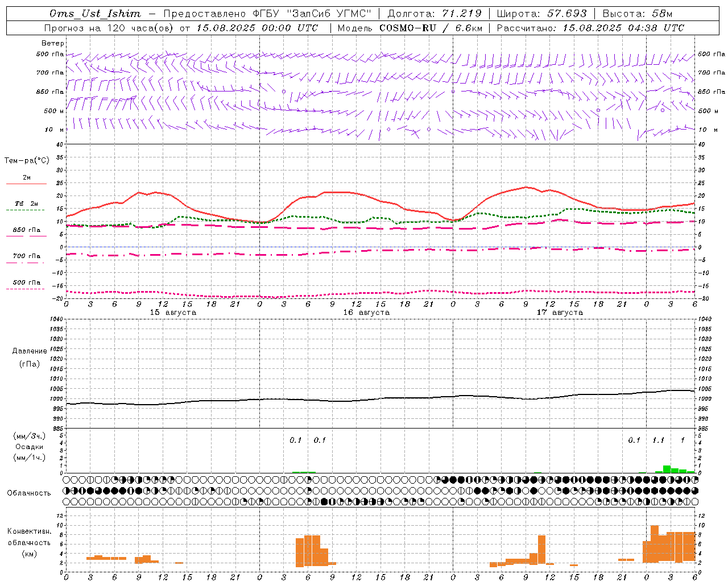
Task: Select provider text ФГБУ "ЗапСиб УГМС"
Action: coord(312,14)
